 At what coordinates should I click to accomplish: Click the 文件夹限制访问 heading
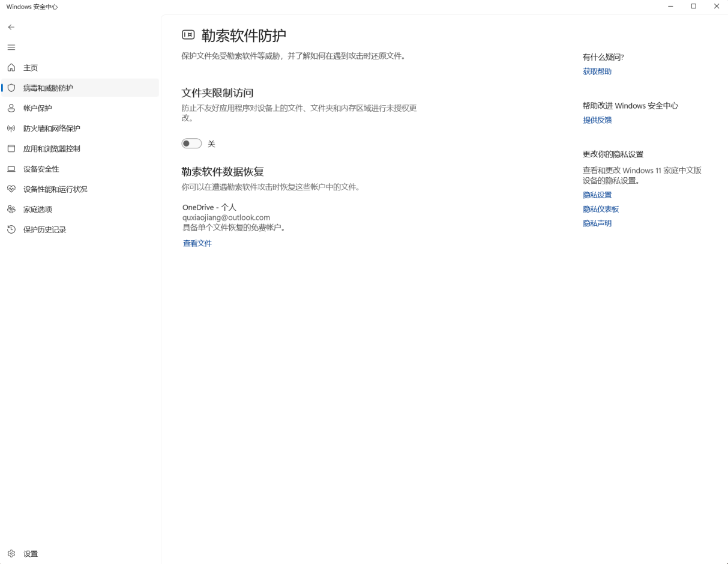218,93
